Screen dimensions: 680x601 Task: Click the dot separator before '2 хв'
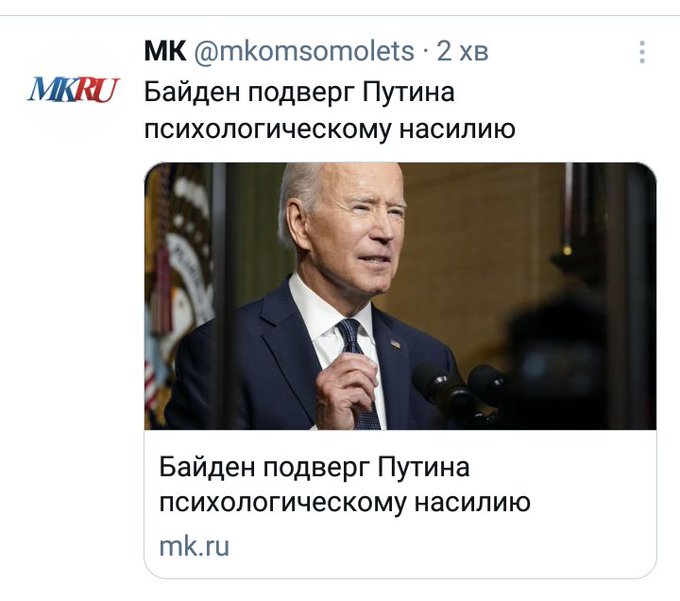tap(426, 52)
